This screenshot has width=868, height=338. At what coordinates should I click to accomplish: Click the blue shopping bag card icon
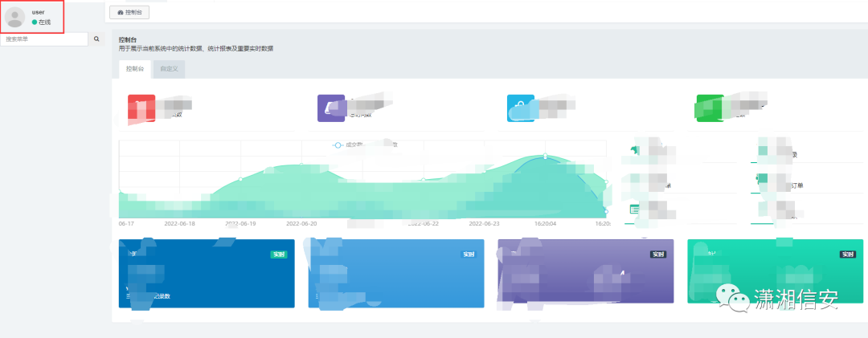[x=521, y=108]
